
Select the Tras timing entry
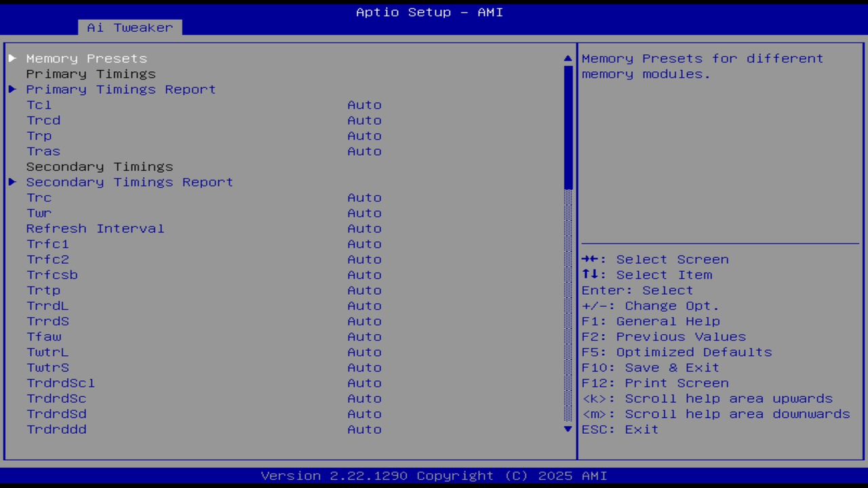pos(43,151)
